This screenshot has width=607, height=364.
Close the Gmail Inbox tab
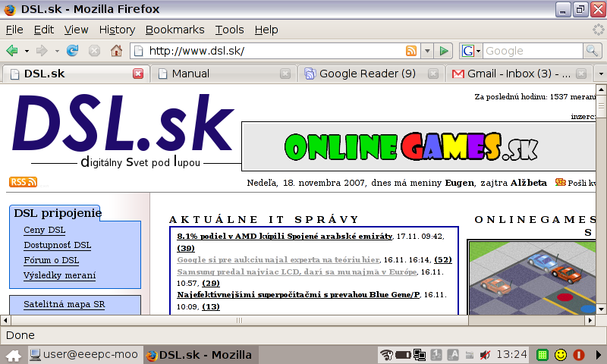[581, 74]
